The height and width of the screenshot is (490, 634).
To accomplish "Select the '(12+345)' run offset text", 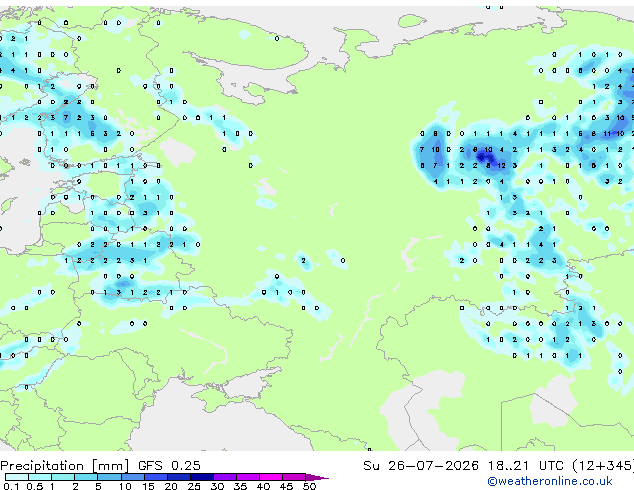I will tap(603, 466).
